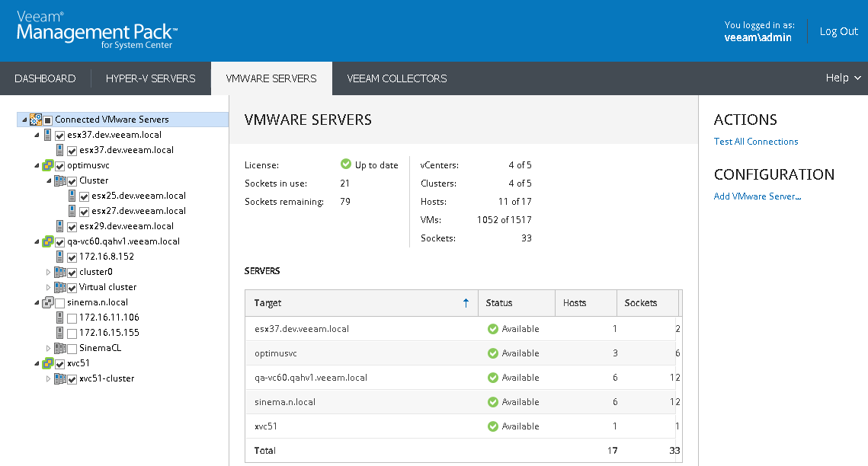Click the xvc51 vCenter icon
This screenshot has height=466, width=868.
point(47,363)
